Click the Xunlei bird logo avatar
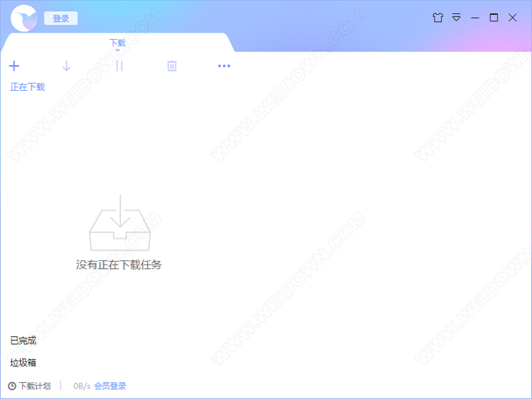The height and width of the screenshot is (399, 532). click(x=24, y=18)
